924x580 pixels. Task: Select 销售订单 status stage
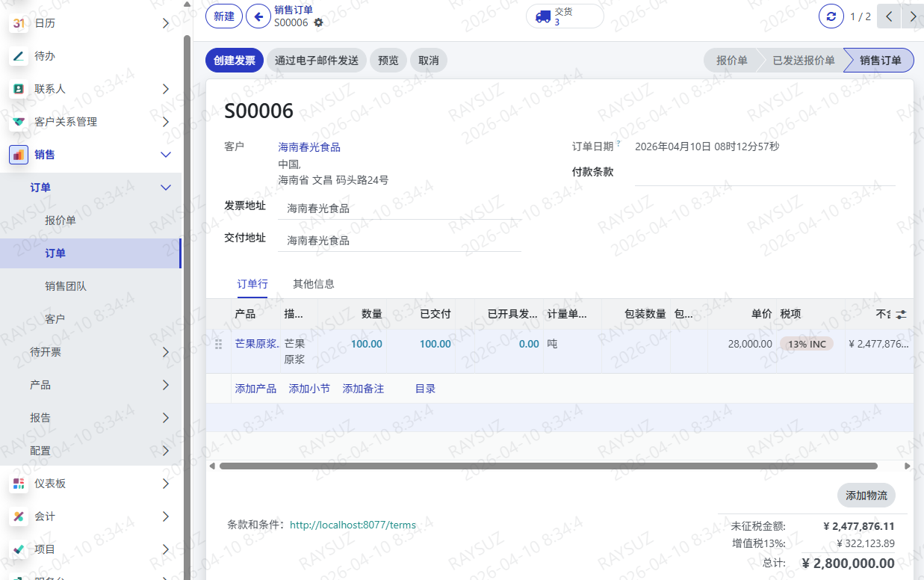tap(880, 61)
